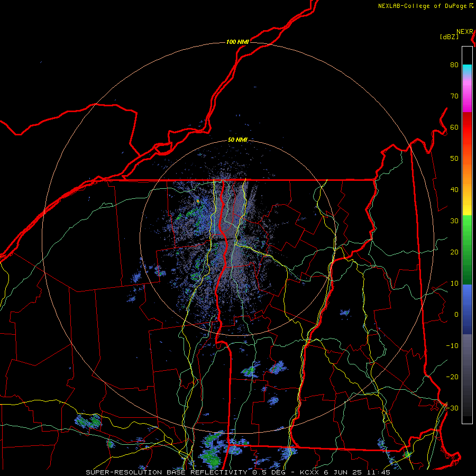Click the red segment of the color bar
Screen dimensions: 476x476
click(467, 127)
